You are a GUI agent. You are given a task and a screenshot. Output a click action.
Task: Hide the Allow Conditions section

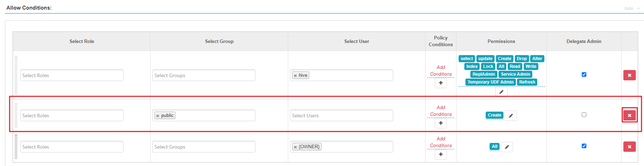point(632,9)
